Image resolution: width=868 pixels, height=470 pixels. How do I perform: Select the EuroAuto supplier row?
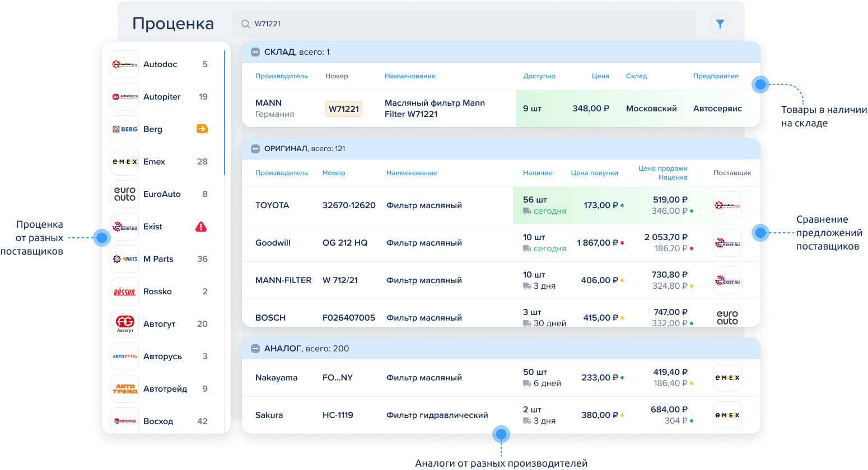click(x=163, y=194)
